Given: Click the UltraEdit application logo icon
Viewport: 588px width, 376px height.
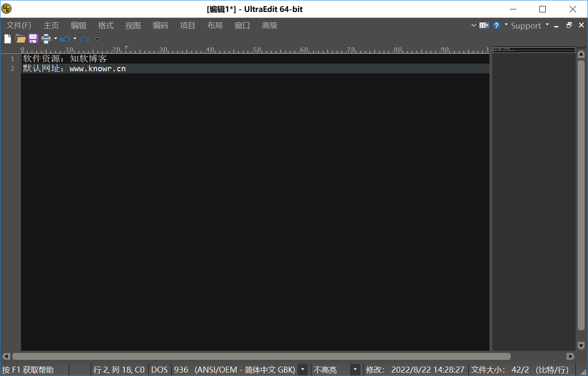Looking at the screenshot, I should click(6, 9).
